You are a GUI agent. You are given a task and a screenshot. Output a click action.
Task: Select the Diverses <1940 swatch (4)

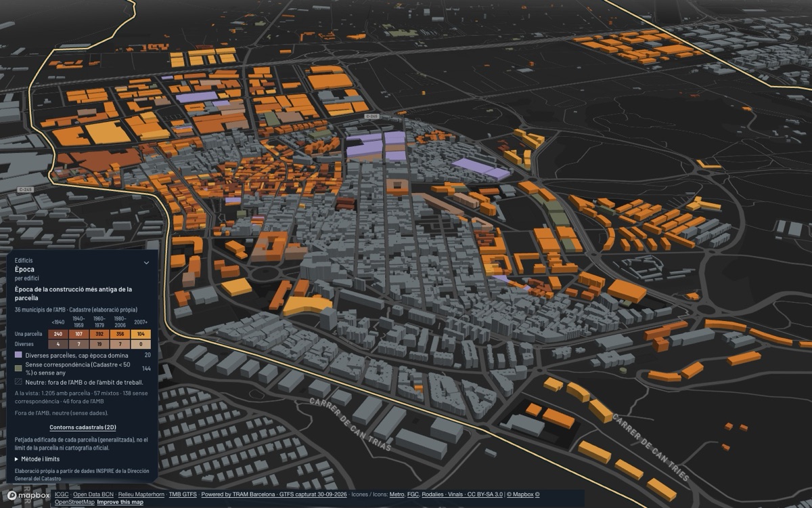coord(58,344)
